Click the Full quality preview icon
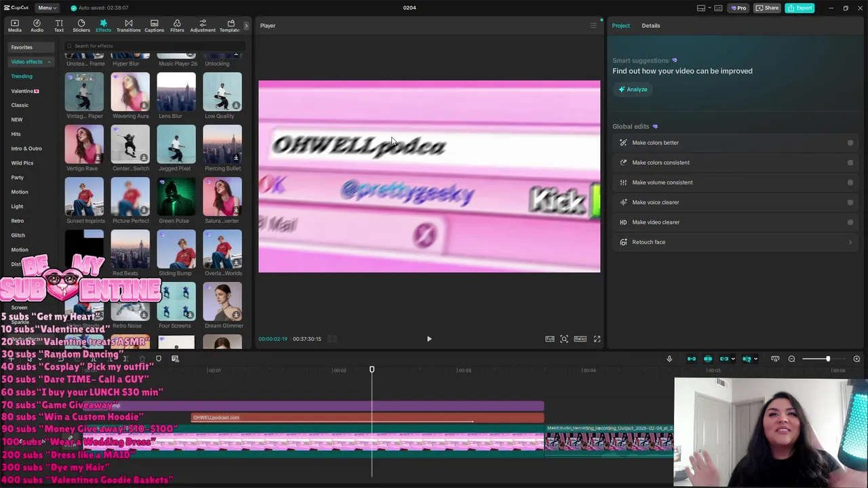This screenshot has height=488, width=868. pyautogui.click(x=550, y=339)
